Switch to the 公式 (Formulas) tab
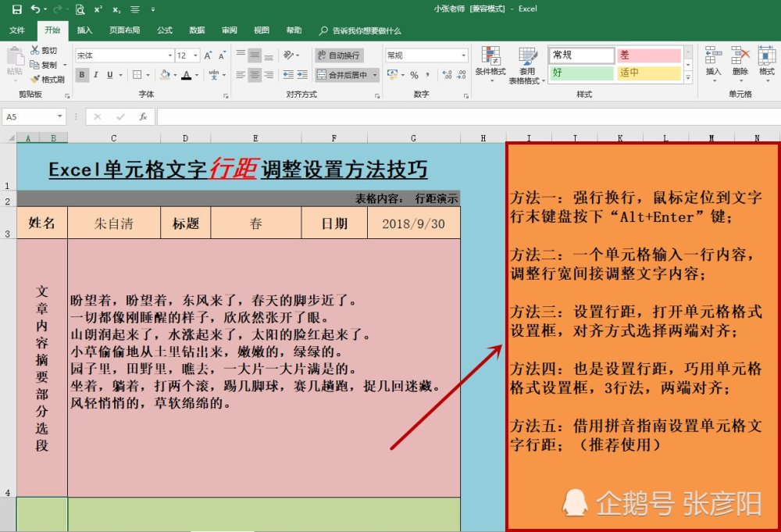Viewport: 781px width, 532px height. coord(165,30)
